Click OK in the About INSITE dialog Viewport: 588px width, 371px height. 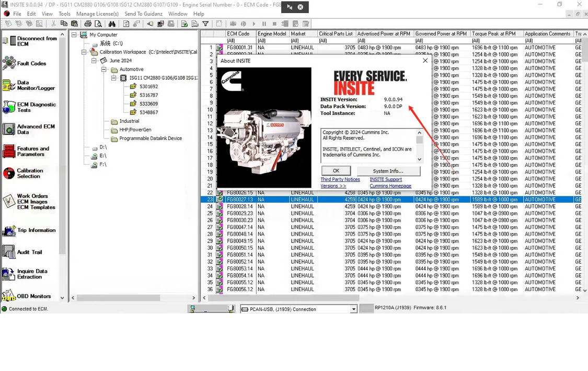click(x=336, y=170)
